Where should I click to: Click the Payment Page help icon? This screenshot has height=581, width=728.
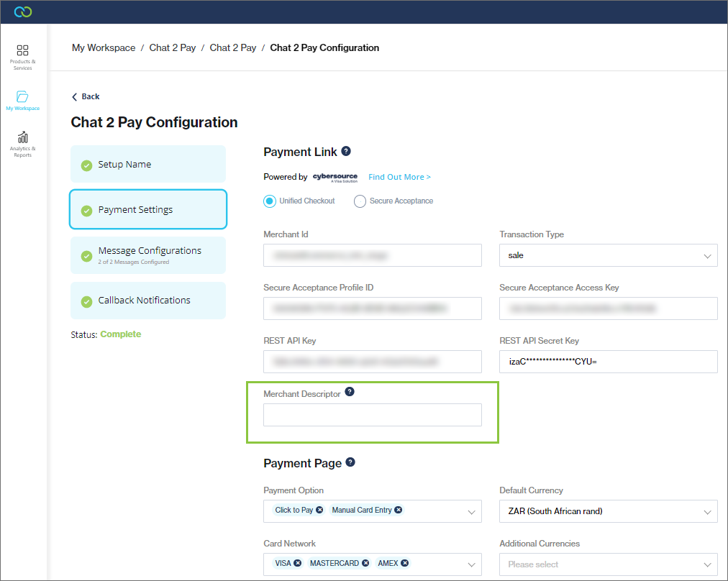(x=350, y=462)
